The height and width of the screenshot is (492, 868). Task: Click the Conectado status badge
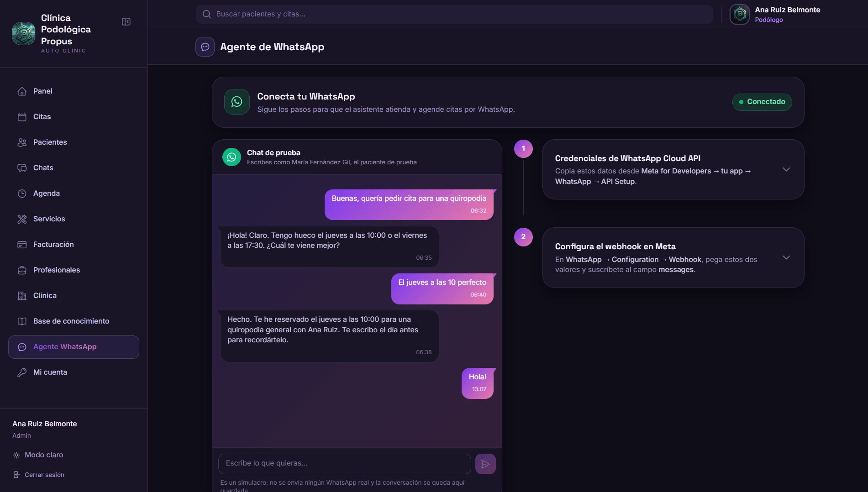(762, 102)
